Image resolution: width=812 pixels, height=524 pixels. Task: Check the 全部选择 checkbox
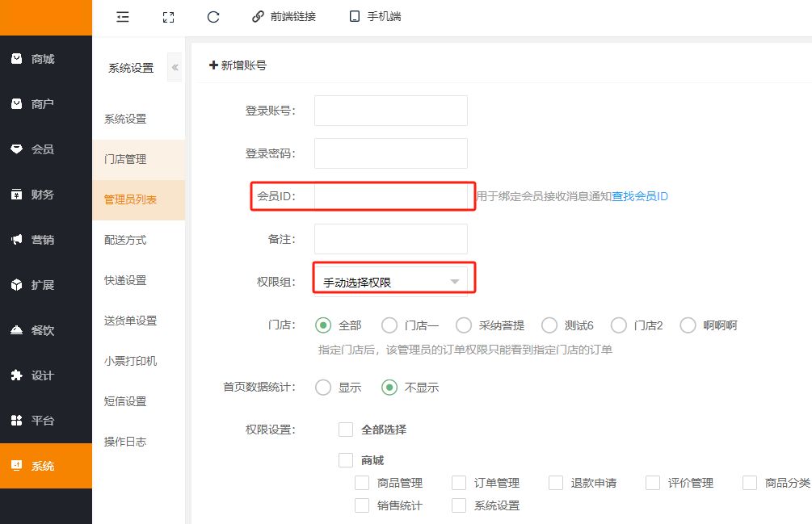(x=346, y=430)
